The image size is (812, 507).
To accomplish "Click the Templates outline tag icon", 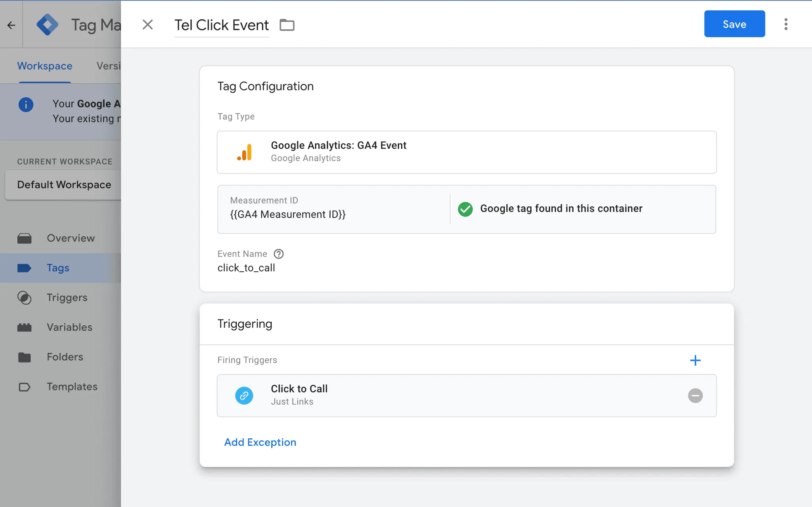I will coord(24,387).
